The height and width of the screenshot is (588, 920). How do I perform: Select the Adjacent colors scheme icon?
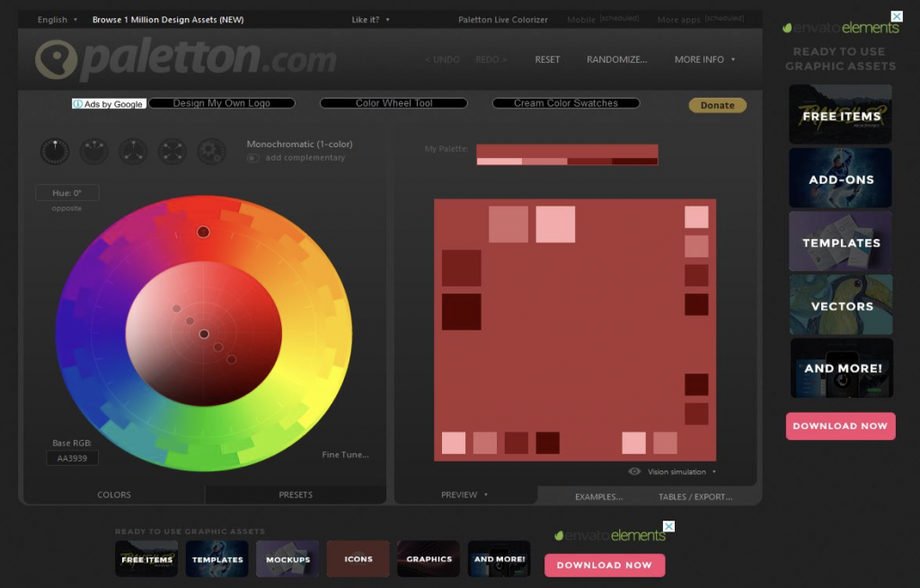coord(93,151)
